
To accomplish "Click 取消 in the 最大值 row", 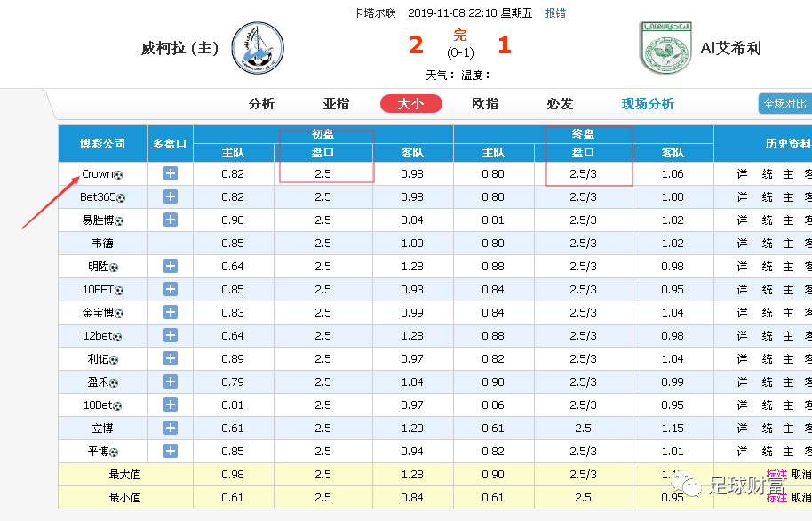I will 801,475.
